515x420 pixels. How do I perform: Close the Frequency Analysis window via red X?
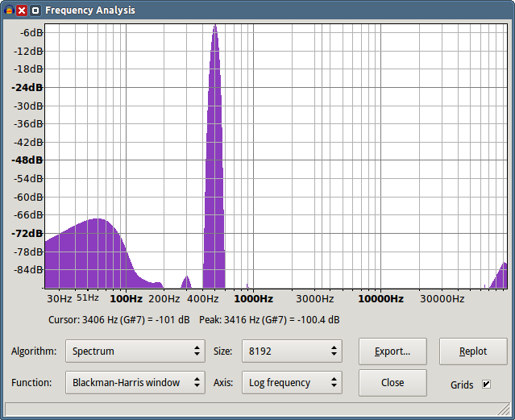(x=22, y=10)
